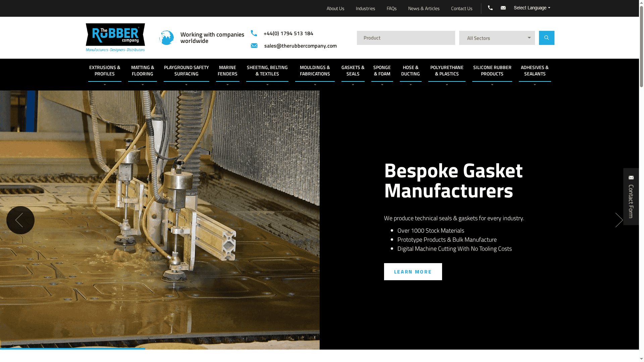Expand the Marine Fenders menu

(227, 71)
